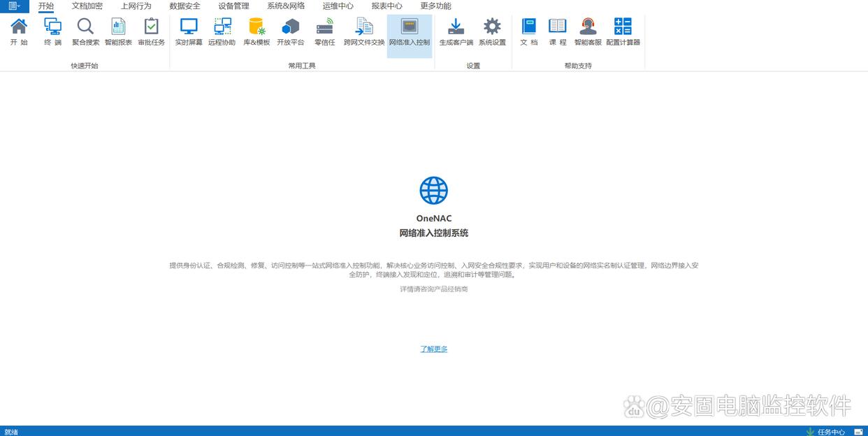868x436 pixels.
Task: Open 智能报表 smart reports
Action: (x=118, y=32)
